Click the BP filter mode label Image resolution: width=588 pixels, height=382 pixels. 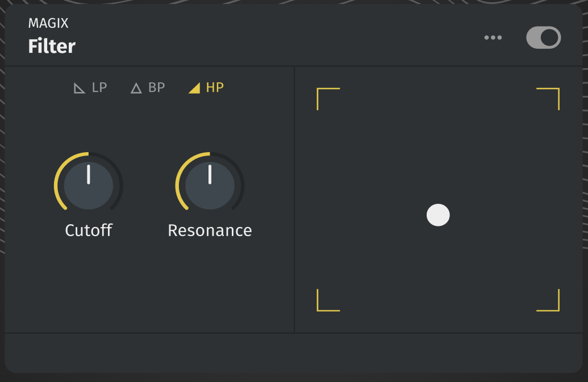157,87
